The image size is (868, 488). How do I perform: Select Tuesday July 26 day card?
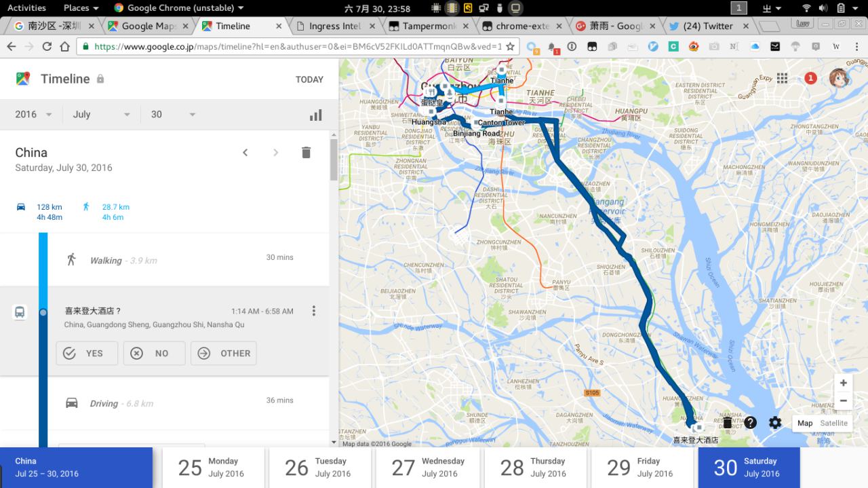[320, 468]
